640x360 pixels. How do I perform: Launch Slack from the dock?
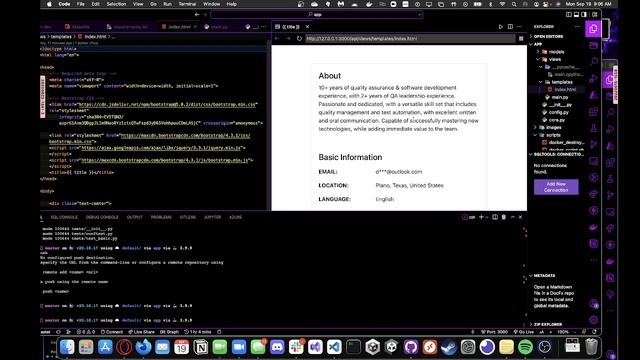296,347
